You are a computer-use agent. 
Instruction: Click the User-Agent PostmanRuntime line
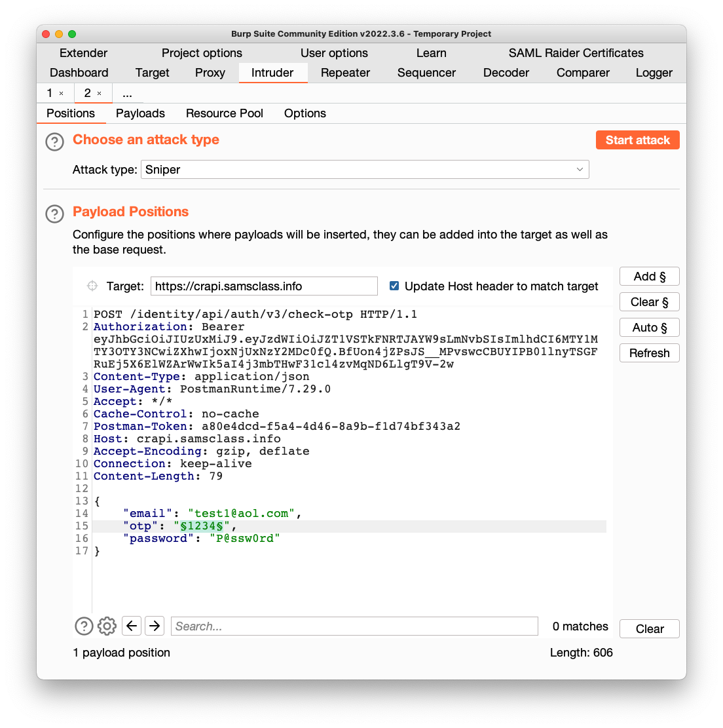pos(212,389)
